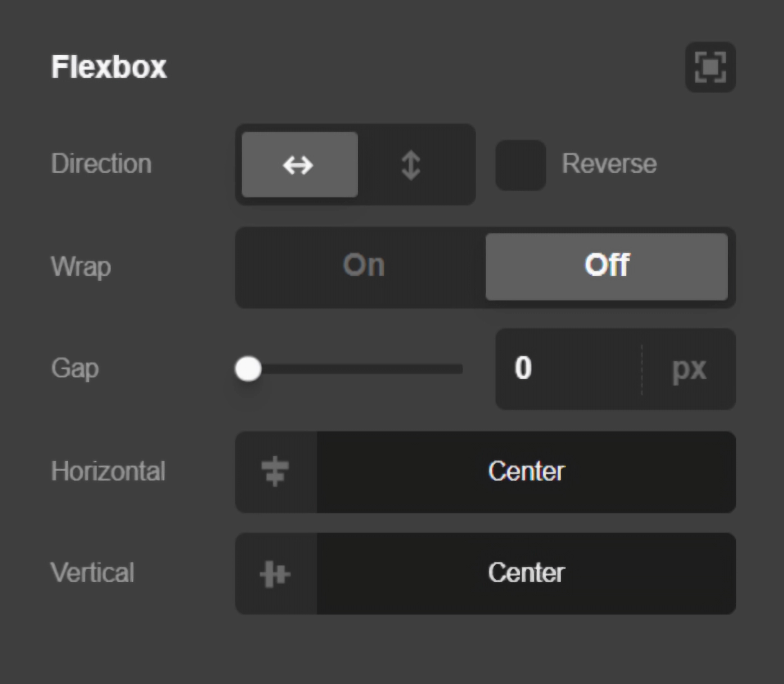Click the Reverse label text

(x=609, y=164)
